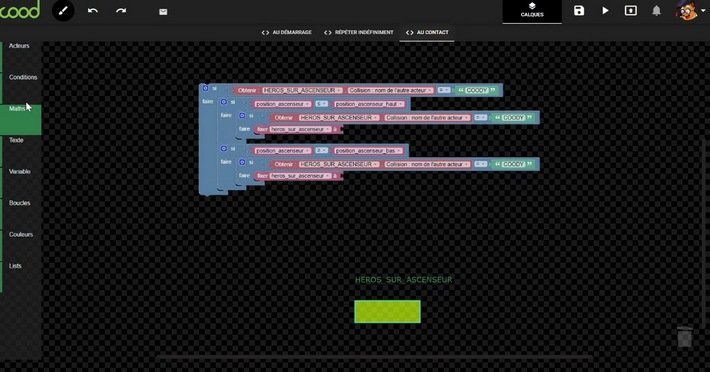Open the notifications bell
The image size is (710, 372).
tap(656, 11)
